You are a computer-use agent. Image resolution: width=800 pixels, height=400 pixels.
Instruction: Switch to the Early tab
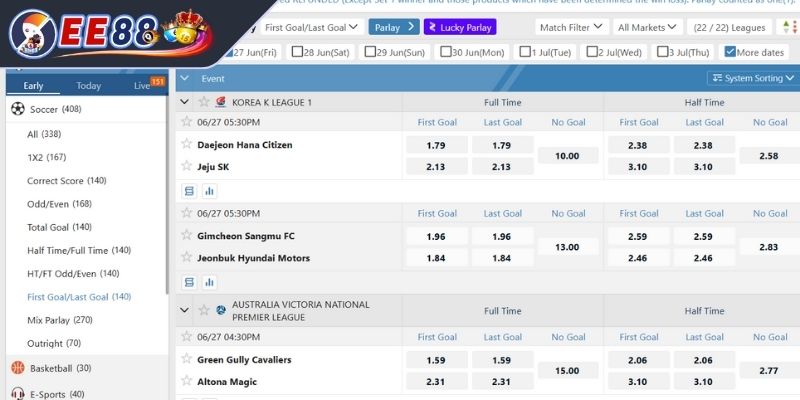tap(33, 86)
